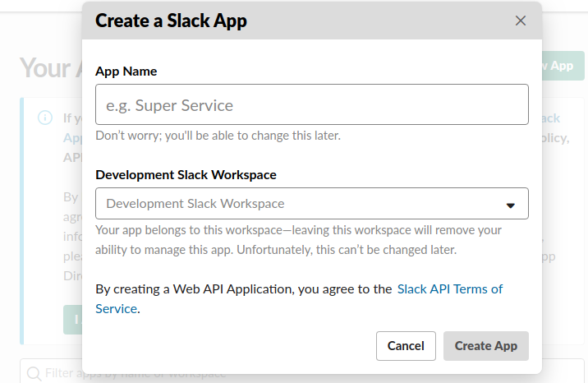Screen dimensions: 588x383
Task: Click the "Don't worry" hint under App Name
Action: [218, 136]
